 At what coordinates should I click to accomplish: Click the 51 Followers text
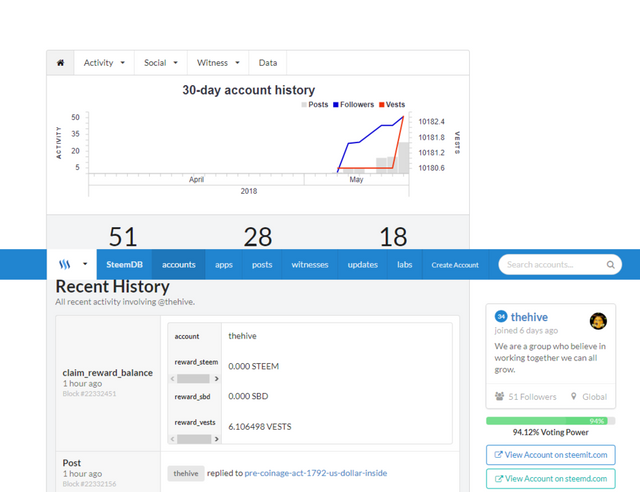(x=532, y=396)
